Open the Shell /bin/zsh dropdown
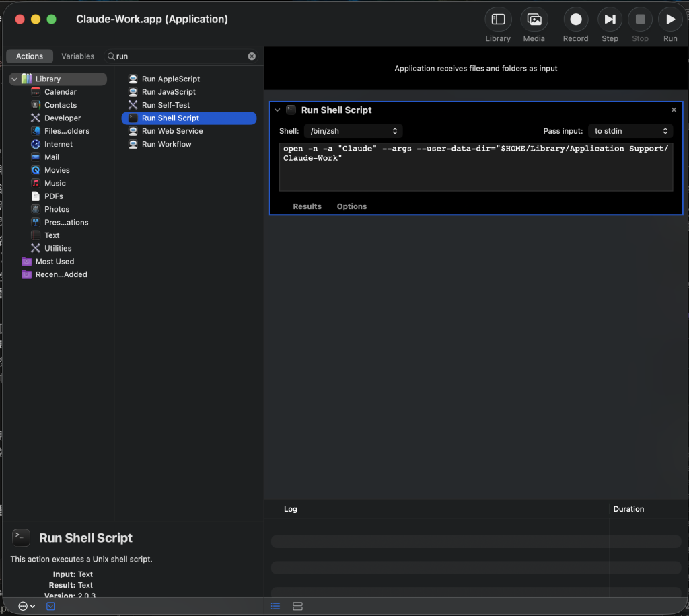The width and height of the screenshot is (689, 616). pos(353,131)
